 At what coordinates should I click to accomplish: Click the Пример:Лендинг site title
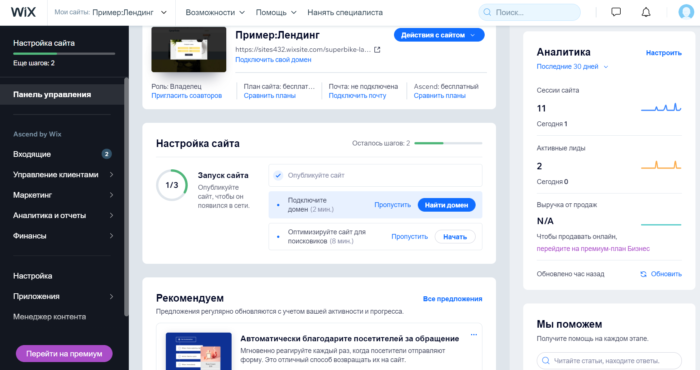click(277, 35)
